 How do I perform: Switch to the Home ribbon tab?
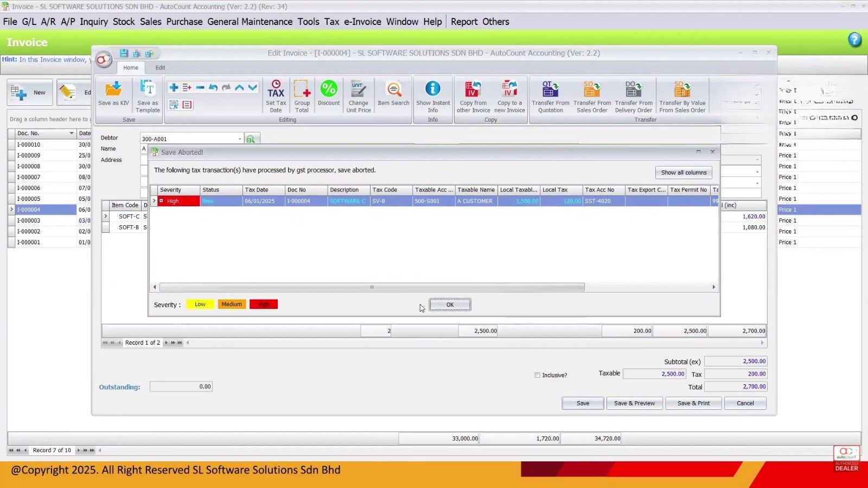coord(130,68)
